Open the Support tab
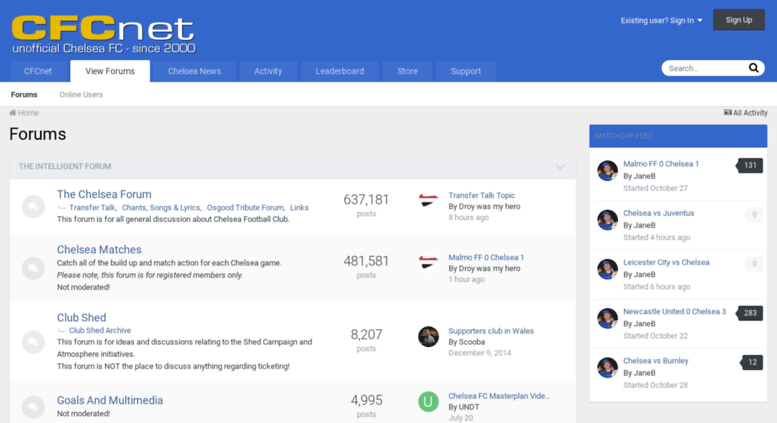Image resolution: width=777 pixels, height=423 pixels. coord(466,71)
